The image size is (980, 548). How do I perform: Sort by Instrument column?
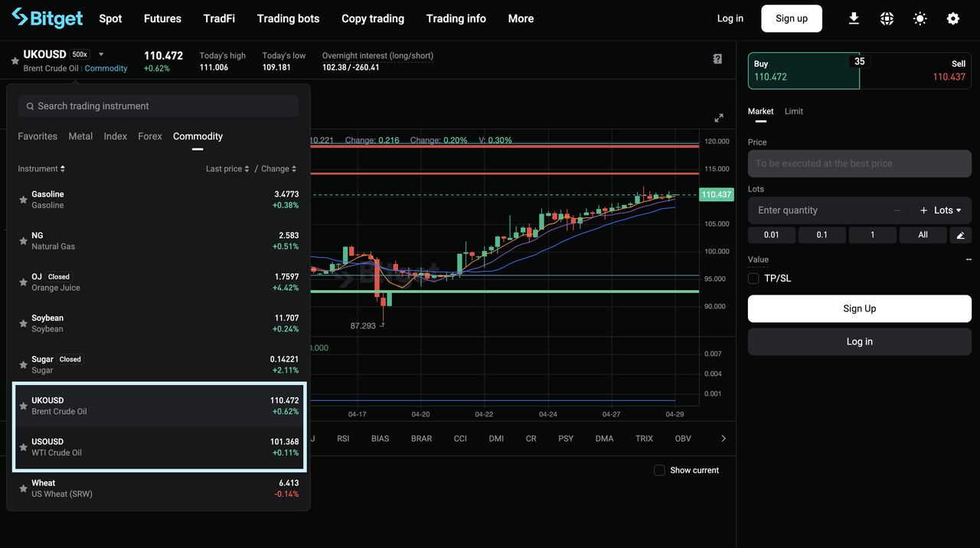pyautogui.click(x=41, y=168)
